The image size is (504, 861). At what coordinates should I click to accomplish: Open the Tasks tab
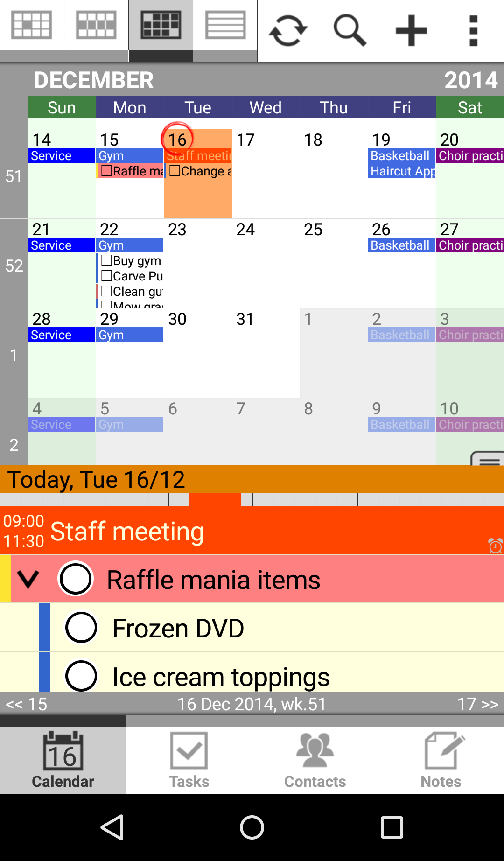tap(189, 760)
